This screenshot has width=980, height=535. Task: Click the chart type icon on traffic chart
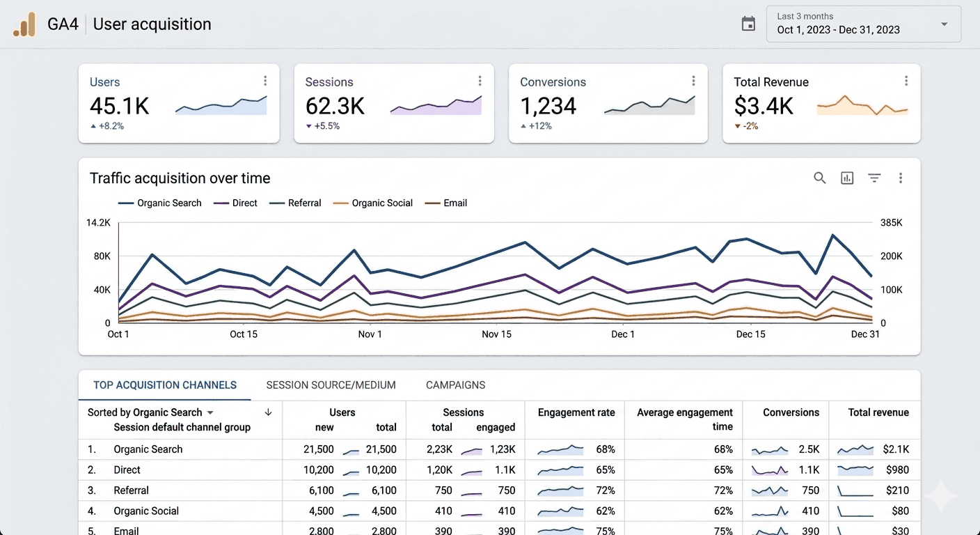(x=847, y=178)
